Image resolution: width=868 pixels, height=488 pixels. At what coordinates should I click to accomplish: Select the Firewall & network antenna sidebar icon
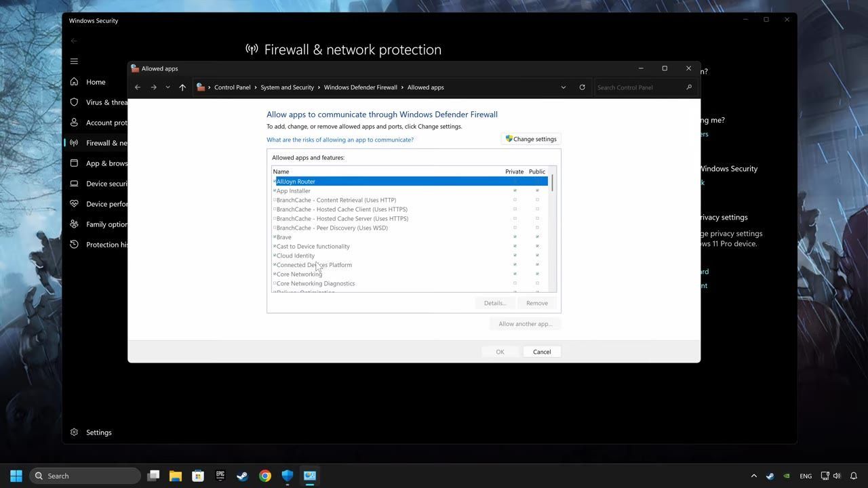pyautogui.click(x=74, y=143)
